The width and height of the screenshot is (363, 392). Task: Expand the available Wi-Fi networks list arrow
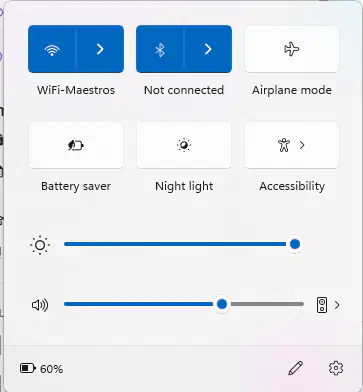100,49
